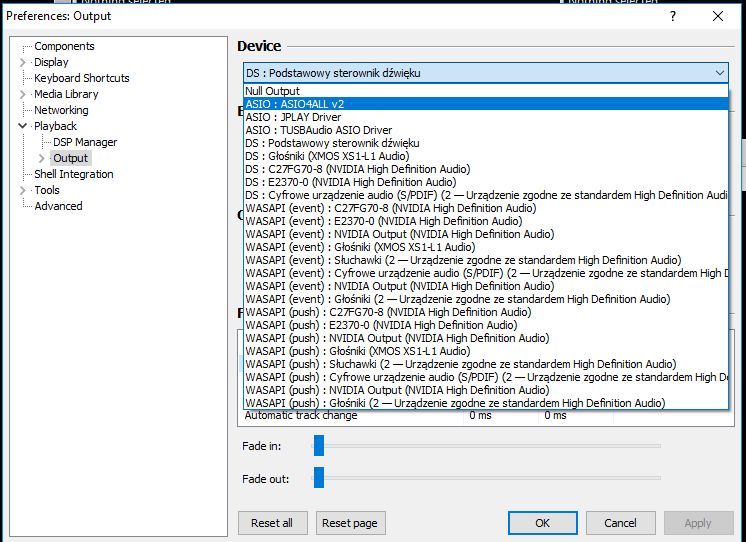Click the Reset page button
Viewport: 746px width, 542px height.
(350, 523)
